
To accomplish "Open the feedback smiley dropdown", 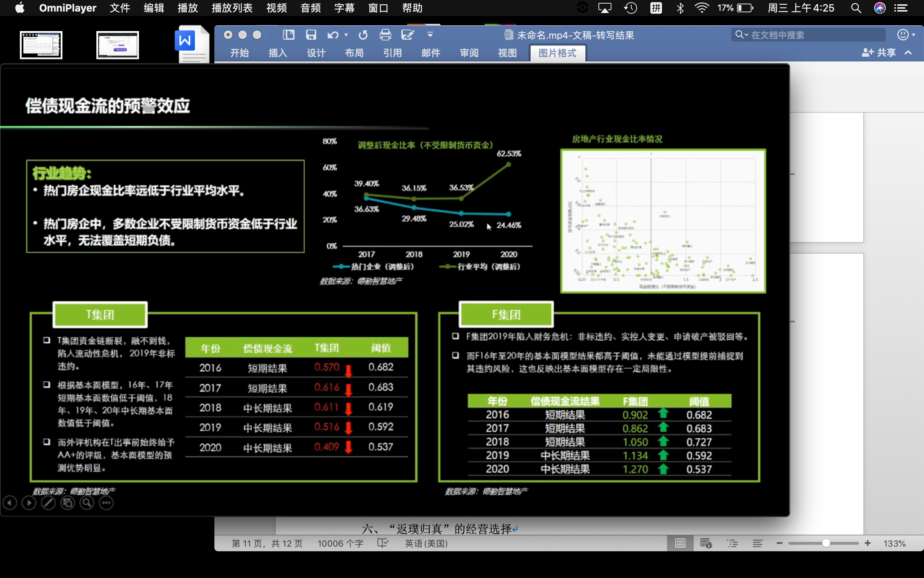I will 906,35.
